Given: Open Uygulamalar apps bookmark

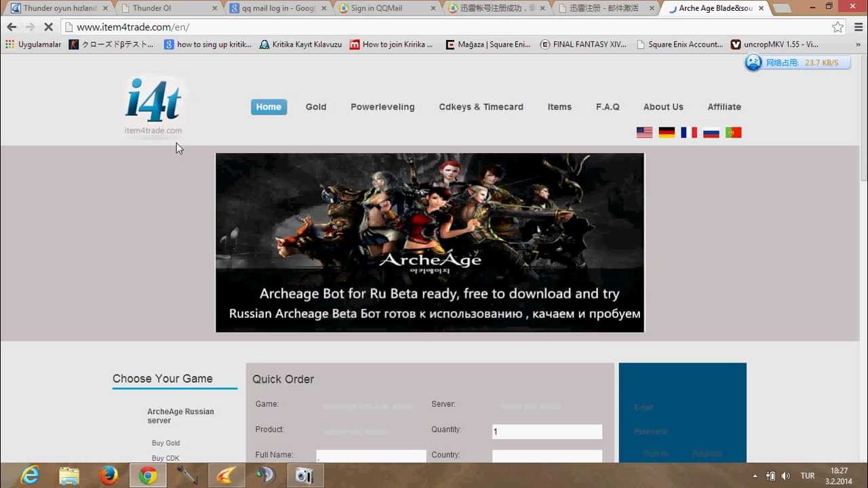Looking at the screenshot, I should click(33, 45).
